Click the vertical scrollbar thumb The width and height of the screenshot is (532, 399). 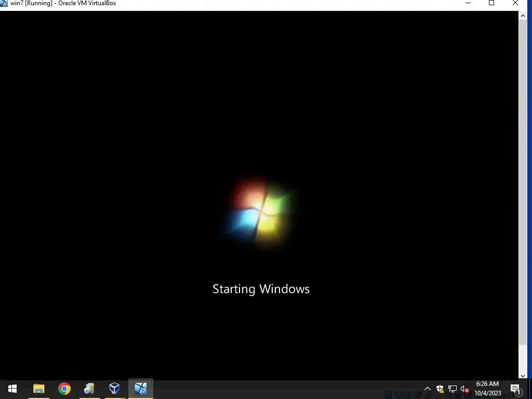tap(523, 181)
